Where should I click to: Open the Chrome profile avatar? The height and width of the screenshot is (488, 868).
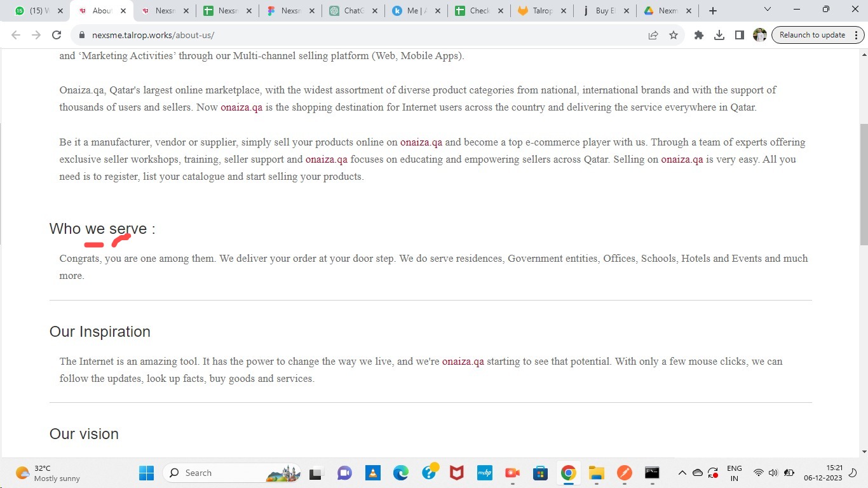pyautogui.click(x=759, y=36)
